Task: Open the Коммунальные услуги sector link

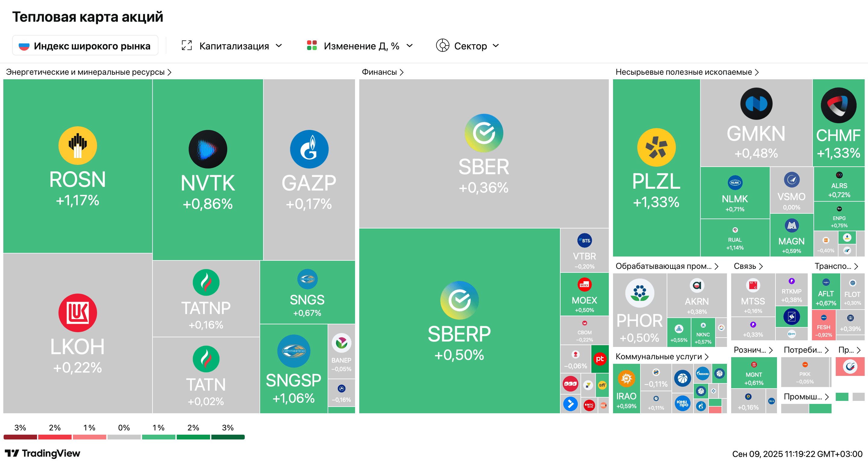Action: click(x=662, y=357)
